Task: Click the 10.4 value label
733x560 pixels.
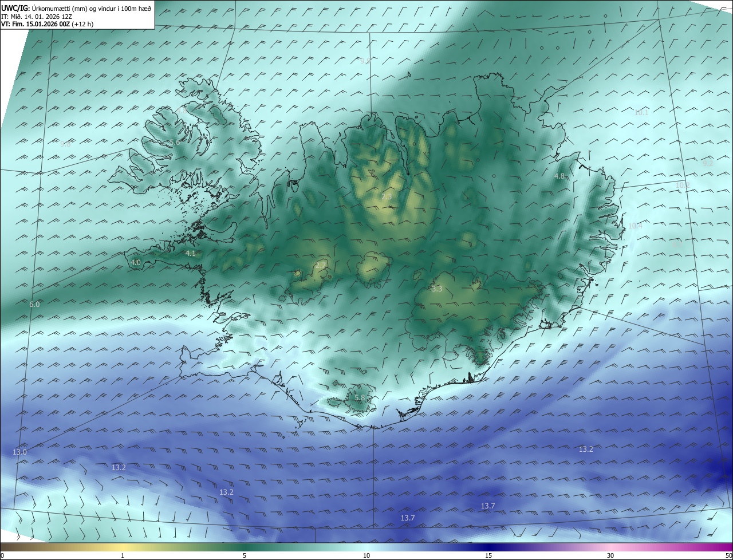Action: [635, 226]
